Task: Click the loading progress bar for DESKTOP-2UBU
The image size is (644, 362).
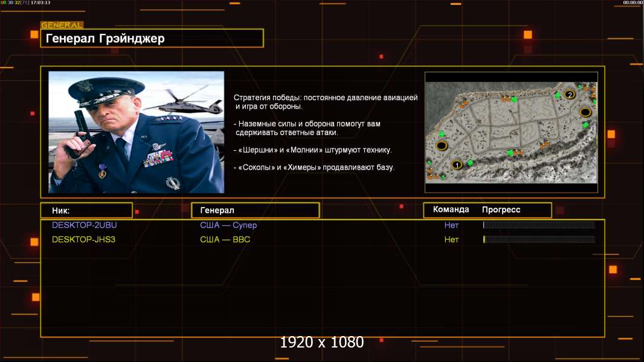Action: pyautogui.click(x=538, y=225)
